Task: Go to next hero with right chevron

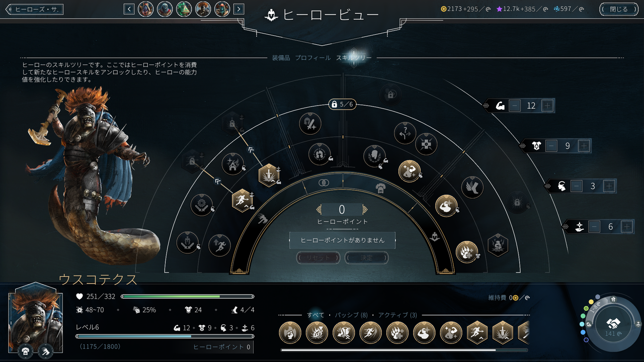Action: pyautogui.click(x=239, y=9)
